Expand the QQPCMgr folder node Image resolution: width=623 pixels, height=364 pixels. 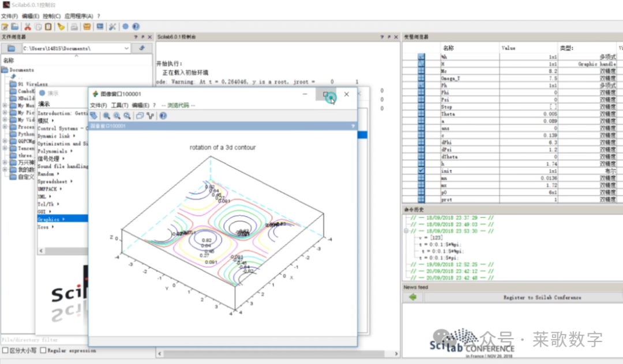[5, 141]
